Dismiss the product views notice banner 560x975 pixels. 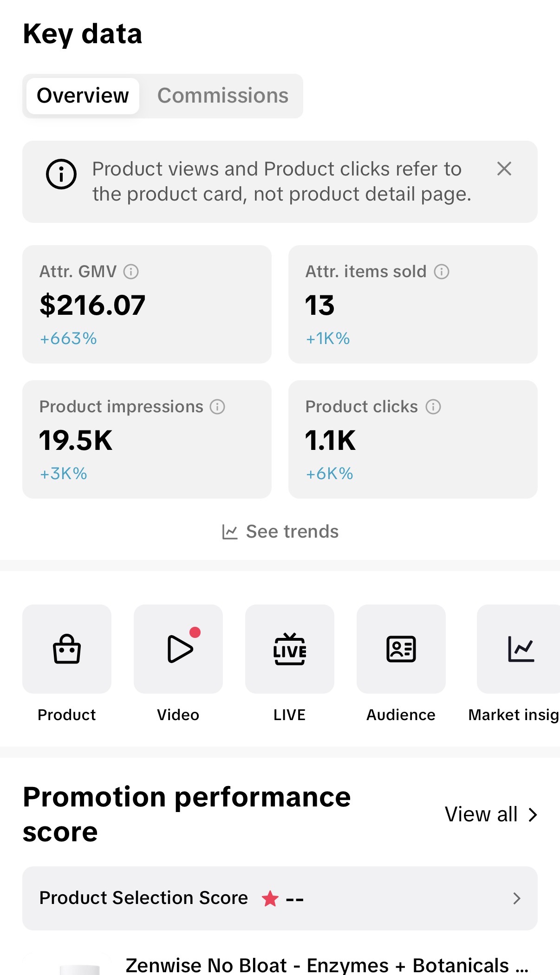tap(504, 169)
